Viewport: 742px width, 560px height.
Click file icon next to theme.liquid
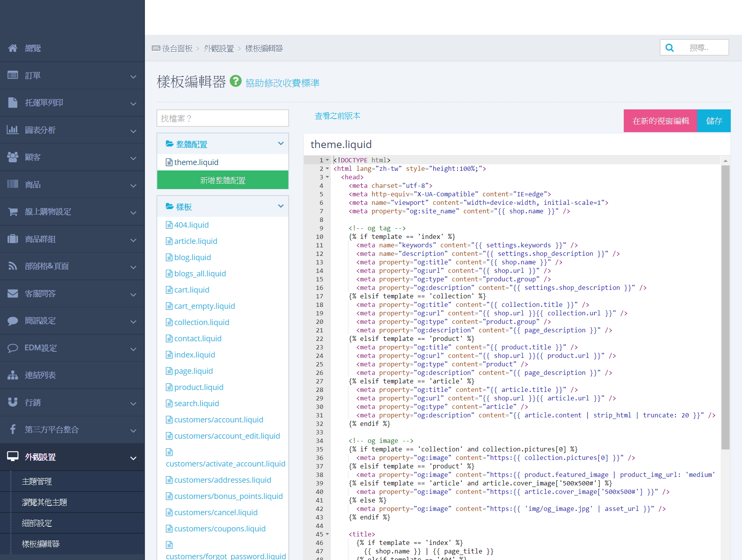pyautogui.click(x=169, y=162)
